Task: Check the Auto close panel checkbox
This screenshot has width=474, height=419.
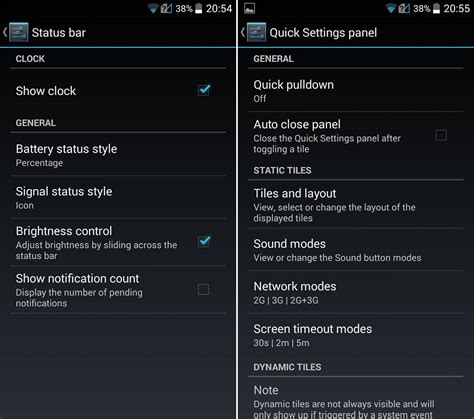Action: [441, 135]
